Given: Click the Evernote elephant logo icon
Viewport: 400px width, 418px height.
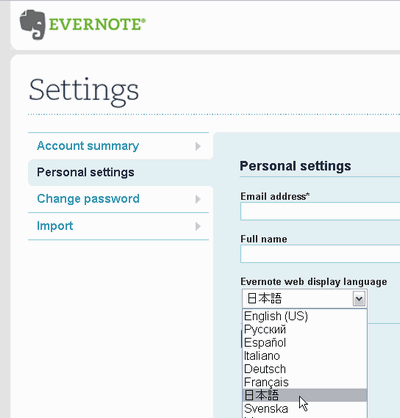Looking at the screenshot, I should [x=32, y=25].
